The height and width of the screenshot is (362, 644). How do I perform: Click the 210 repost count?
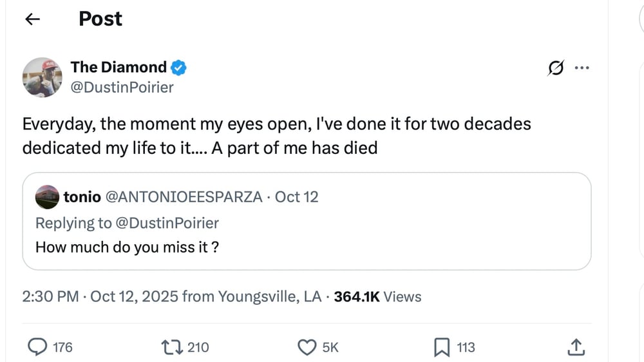tap(198, 348)
